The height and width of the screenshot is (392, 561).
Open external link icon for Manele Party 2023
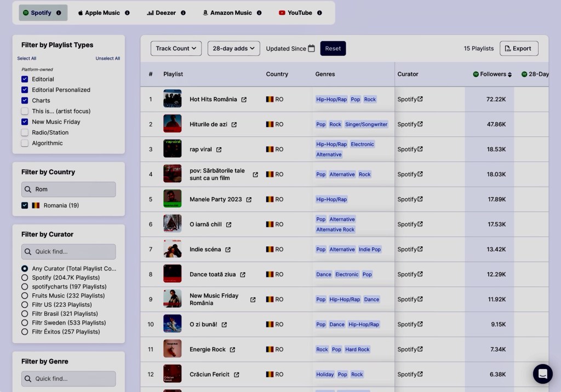coord(249,200)
